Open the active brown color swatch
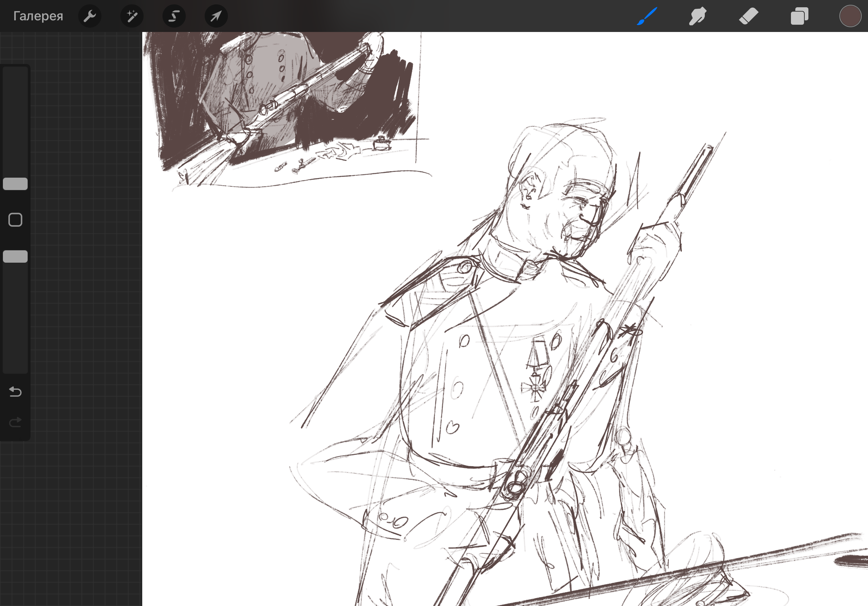This screenshot has width=868, height=606. [x=850, y=16]
